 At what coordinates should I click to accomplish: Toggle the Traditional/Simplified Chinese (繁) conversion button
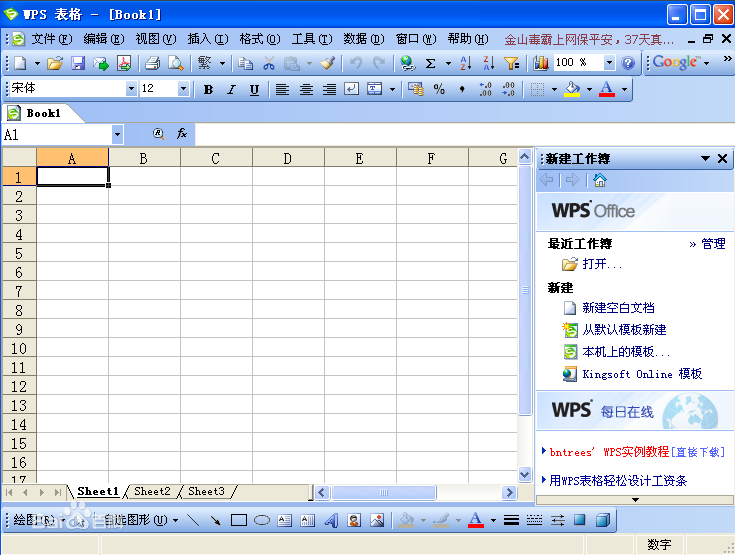click(205, 63)
